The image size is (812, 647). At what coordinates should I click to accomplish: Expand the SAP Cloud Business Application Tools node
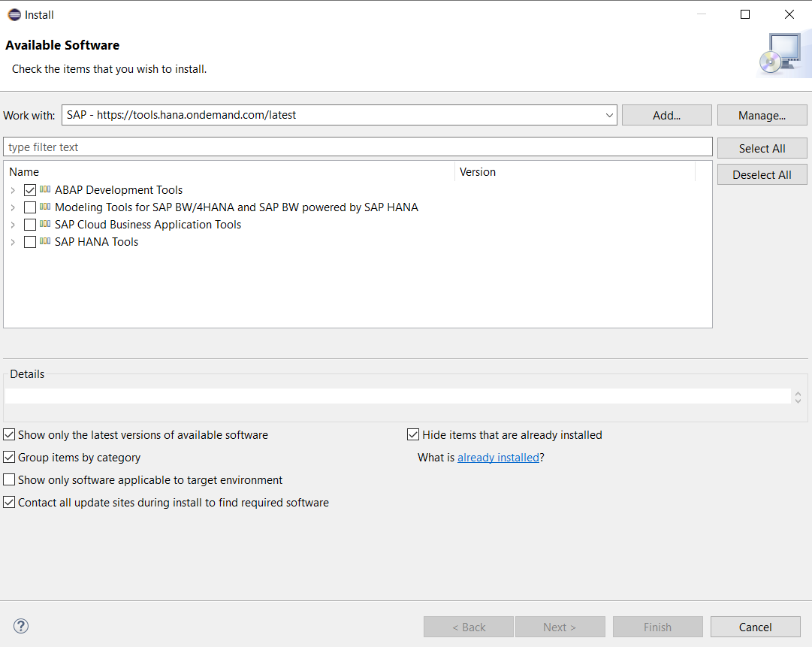12,225
